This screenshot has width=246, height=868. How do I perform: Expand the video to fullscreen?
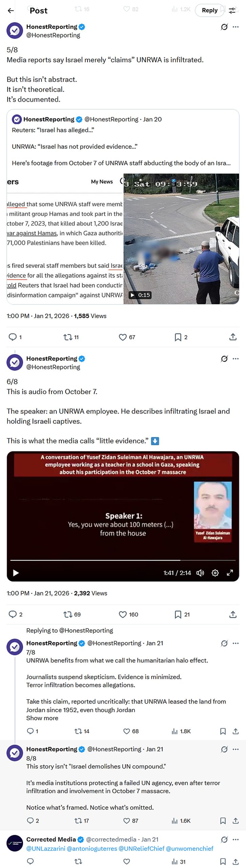point(230,573)
